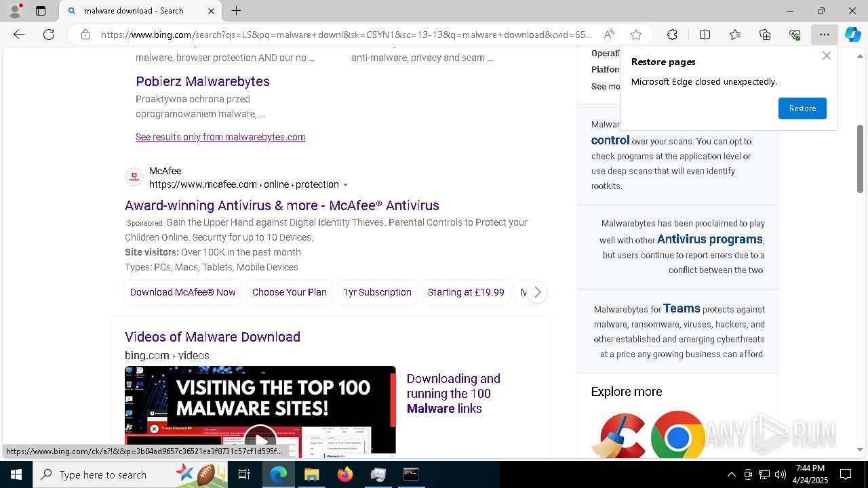This screenshot has width=868, height=488.
Task: Open the Read aloud icon
Action: click(609, 35)
